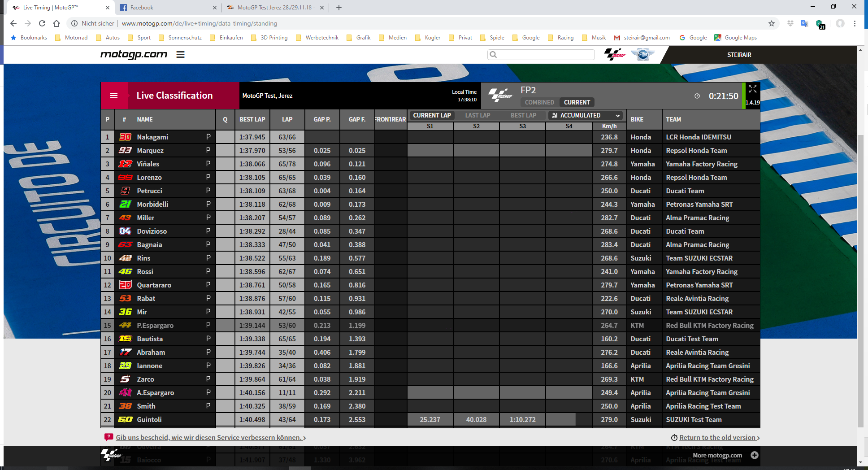This screenshot has width=868, height=470.
Task: Bookmark this page with the star icon
Action: pos(771,23)
